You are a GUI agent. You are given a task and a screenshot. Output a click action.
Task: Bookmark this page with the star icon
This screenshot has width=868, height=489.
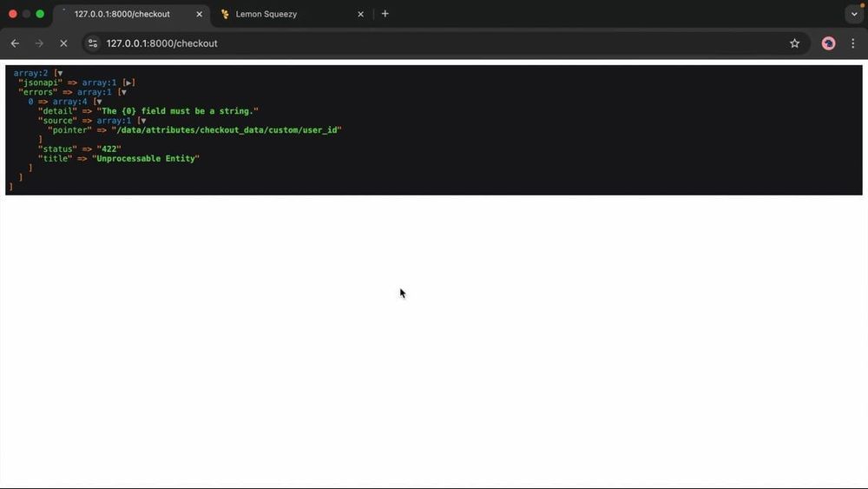[794, 43]
